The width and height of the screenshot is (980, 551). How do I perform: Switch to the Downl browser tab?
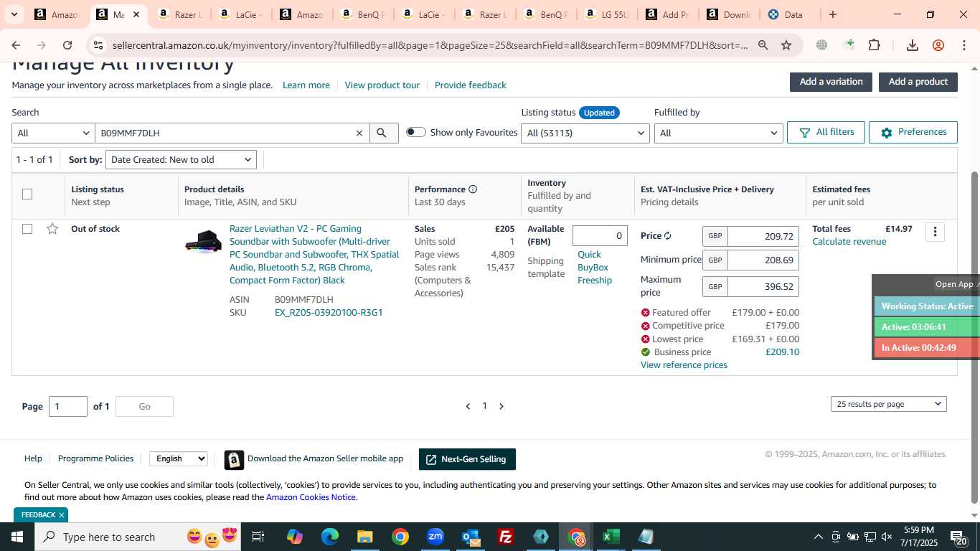click(x=728, y=14)
